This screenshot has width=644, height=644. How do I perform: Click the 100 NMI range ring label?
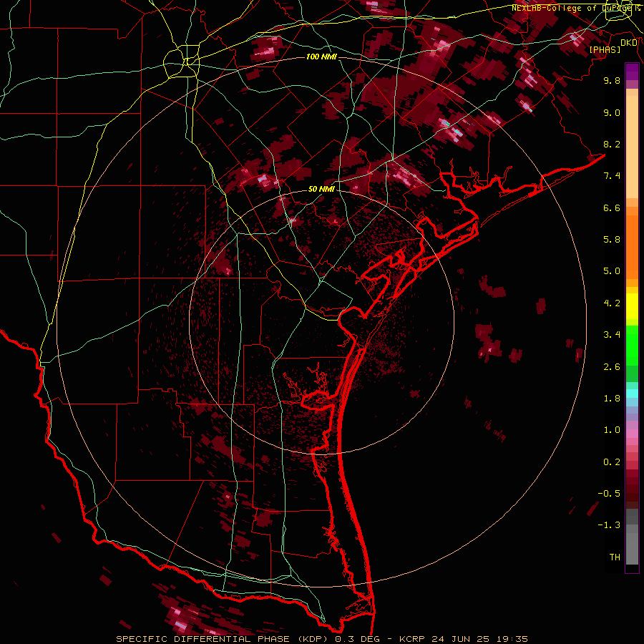[321, 57]
